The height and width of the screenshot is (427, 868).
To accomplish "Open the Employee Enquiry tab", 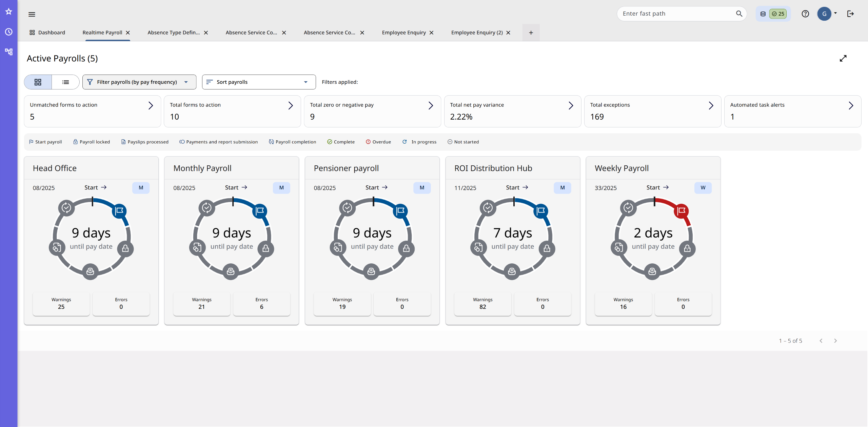I will [x=404, y=33].
